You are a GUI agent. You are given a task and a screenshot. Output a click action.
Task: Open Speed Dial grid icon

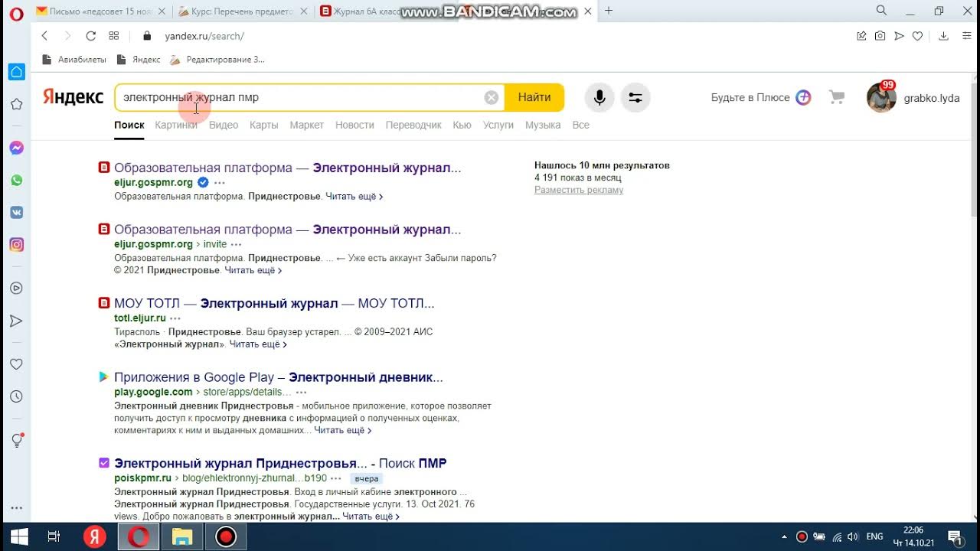coord(113,36)
